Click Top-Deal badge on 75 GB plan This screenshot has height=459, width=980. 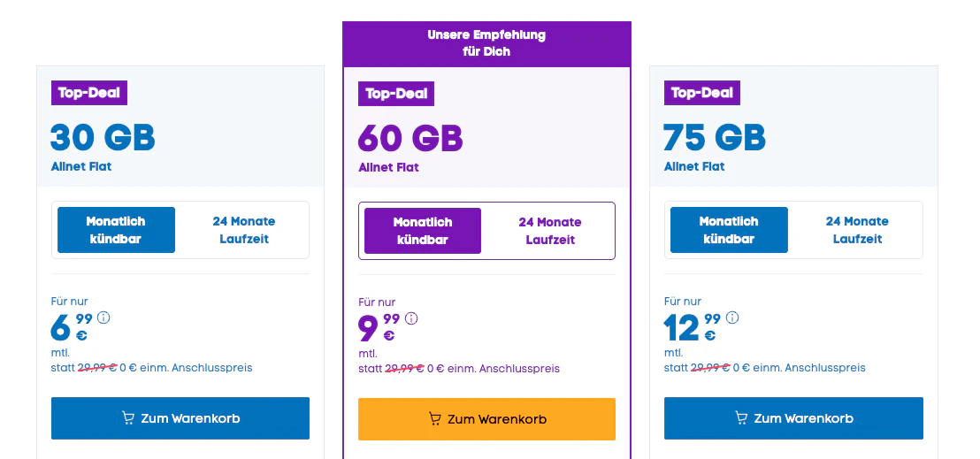(702, 93)
